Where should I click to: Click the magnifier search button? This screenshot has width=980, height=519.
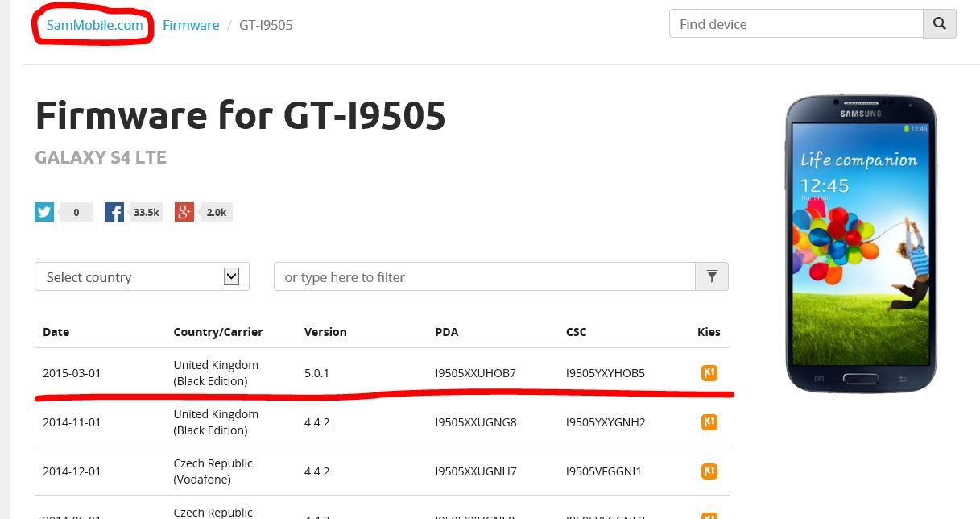click(x=940, y=24)
